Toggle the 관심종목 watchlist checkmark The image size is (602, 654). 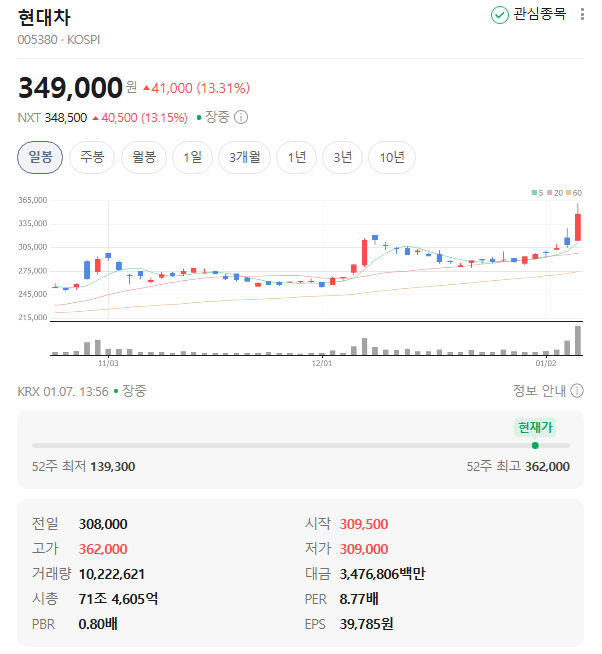(x=499, y=15)
